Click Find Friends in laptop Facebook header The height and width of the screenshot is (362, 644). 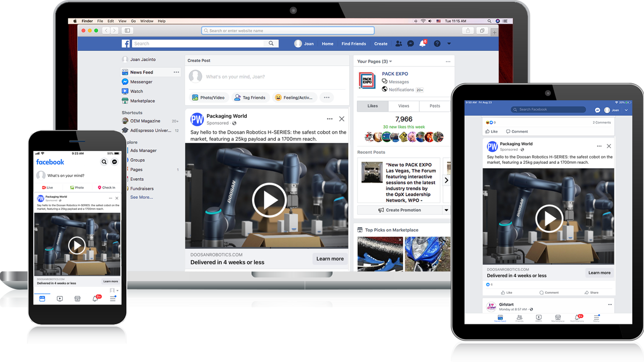pyautogui.click(x=354, y=44)
